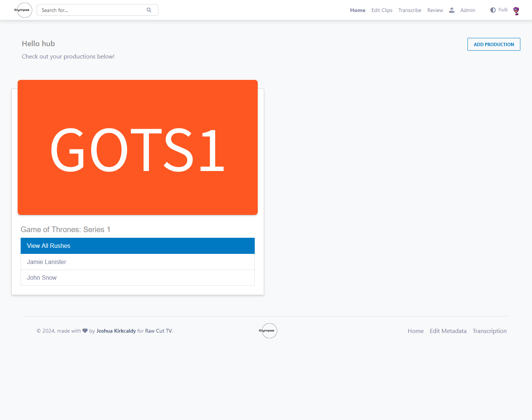
Task: Open the Admin page
Action: point(467,10)
